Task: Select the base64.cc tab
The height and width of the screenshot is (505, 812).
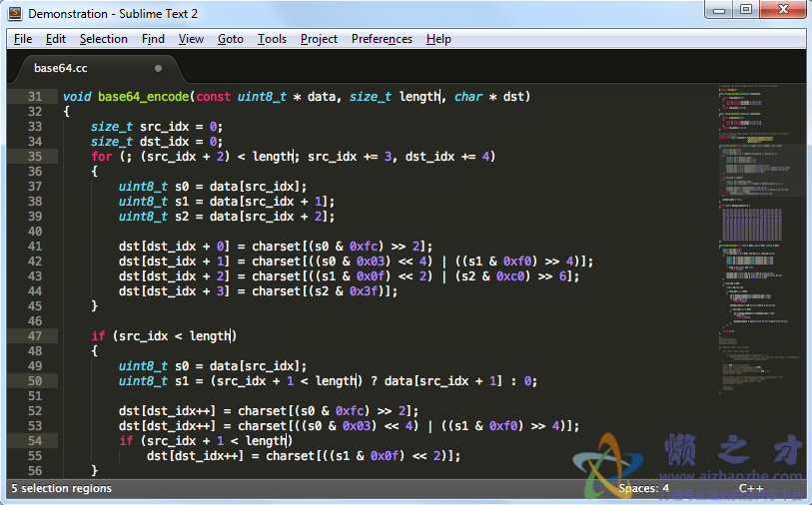Action: pos(99,68)
